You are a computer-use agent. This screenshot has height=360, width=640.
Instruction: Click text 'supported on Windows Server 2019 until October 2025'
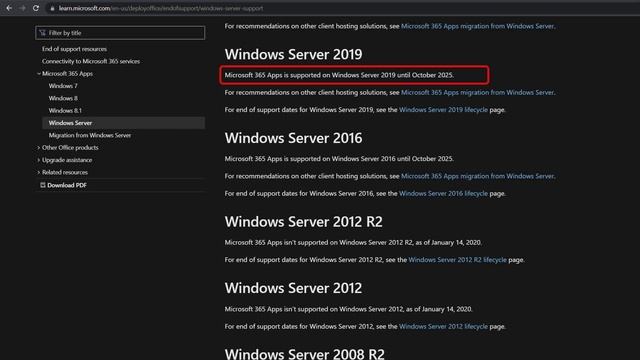[371, 75]
